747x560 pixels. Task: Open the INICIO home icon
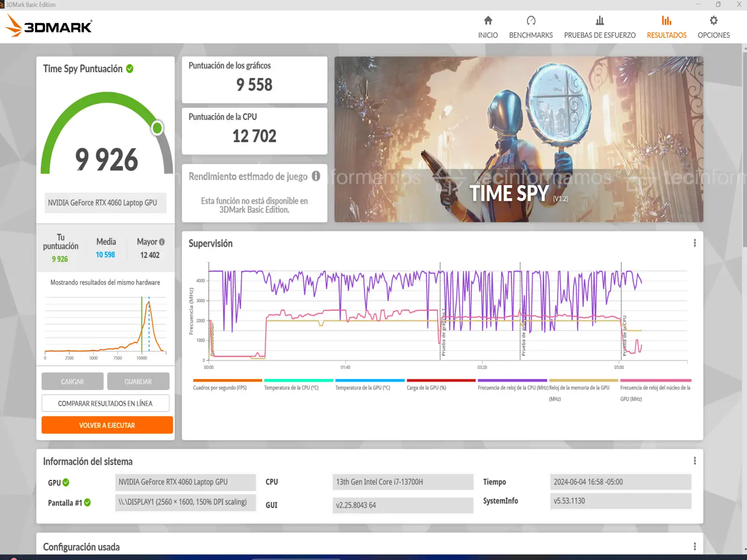pos(488,21)
